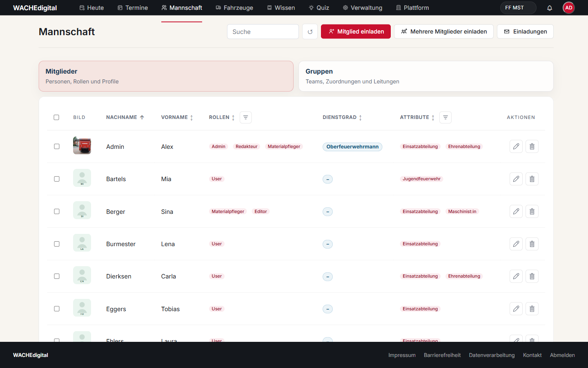Viewport: 588px width, 368px height.
Task: Delete Admin Alex via trash icon
Action: (532, 146)
